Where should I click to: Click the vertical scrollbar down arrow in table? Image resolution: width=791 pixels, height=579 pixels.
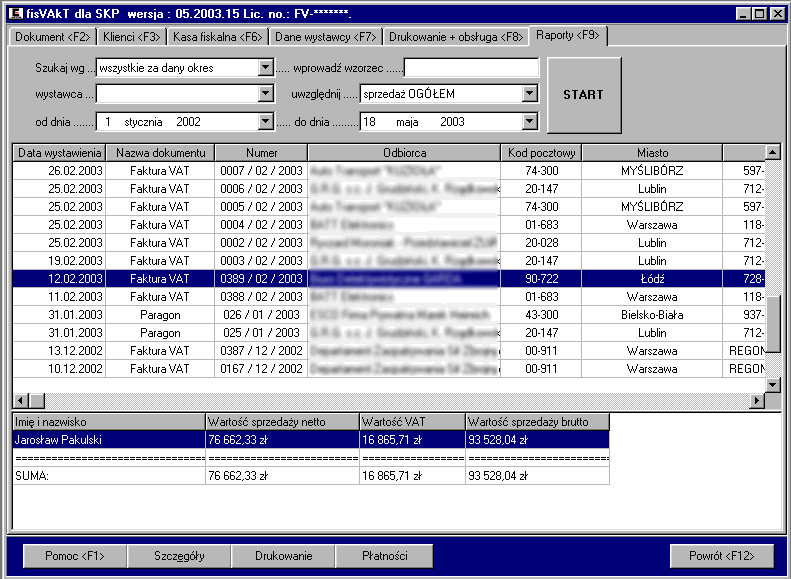(x=772, y=384)
